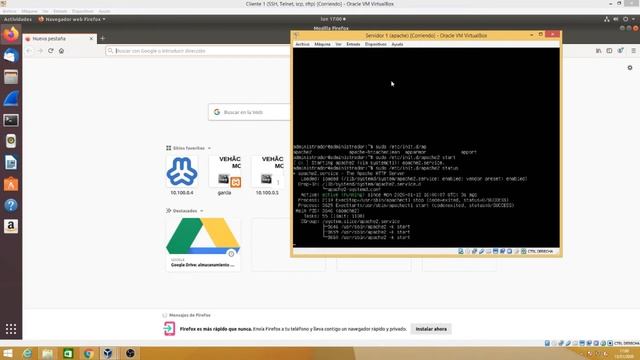Open the green Excel-like taskbar icon
Viewport: 640px width, 360px height.
(68, 353)
